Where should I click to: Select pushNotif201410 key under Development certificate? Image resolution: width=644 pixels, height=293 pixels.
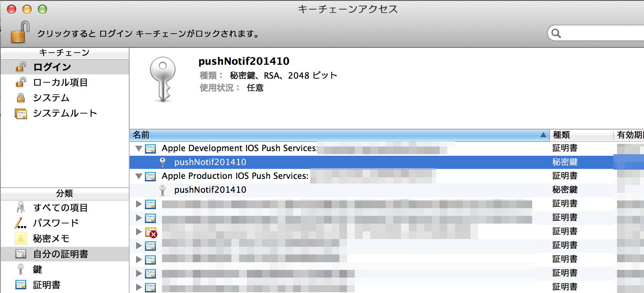[387, 162]
